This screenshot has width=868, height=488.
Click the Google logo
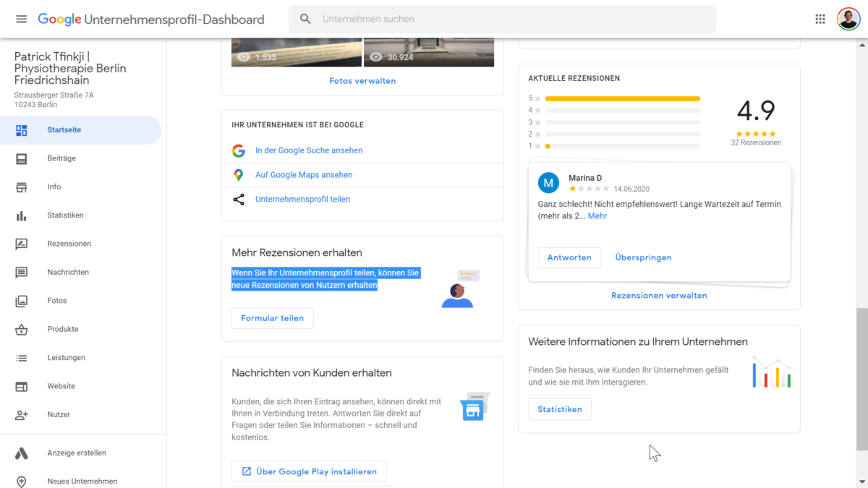(x=59, y=20)
